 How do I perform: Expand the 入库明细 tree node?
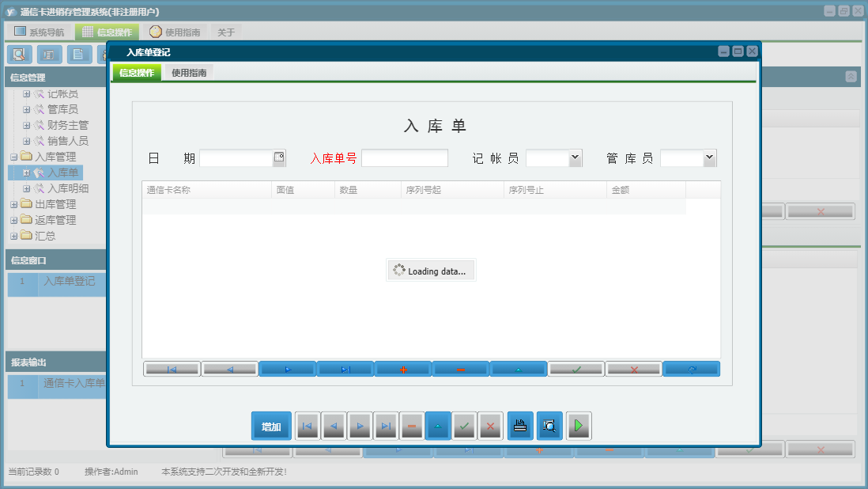[x=26, y=188]
